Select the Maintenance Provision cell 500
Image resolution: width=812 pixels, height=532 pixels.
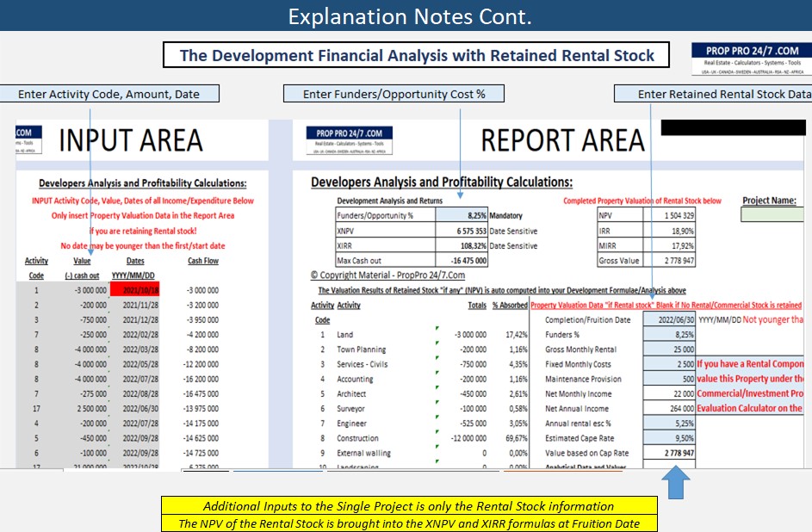tap(669, 379)
